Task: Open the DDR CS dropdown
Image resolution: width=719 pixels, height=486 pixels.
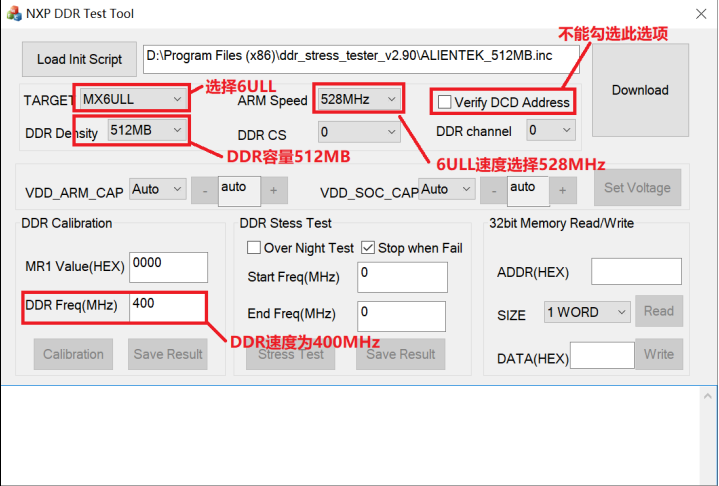Action: tap(359, 132)
